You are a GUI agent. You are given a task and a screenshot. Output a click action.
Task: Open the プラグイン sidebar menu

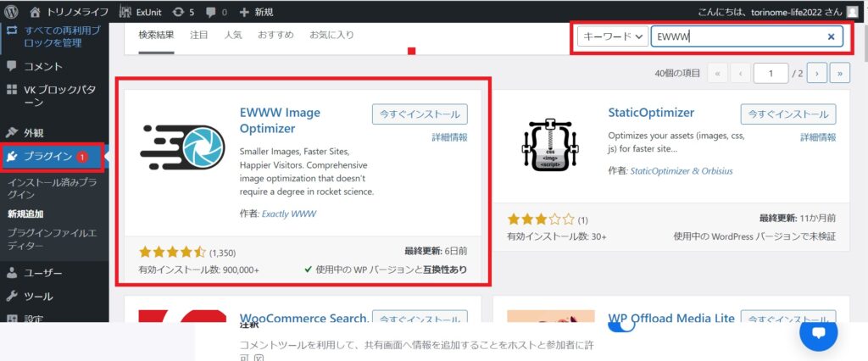point(52,157)
